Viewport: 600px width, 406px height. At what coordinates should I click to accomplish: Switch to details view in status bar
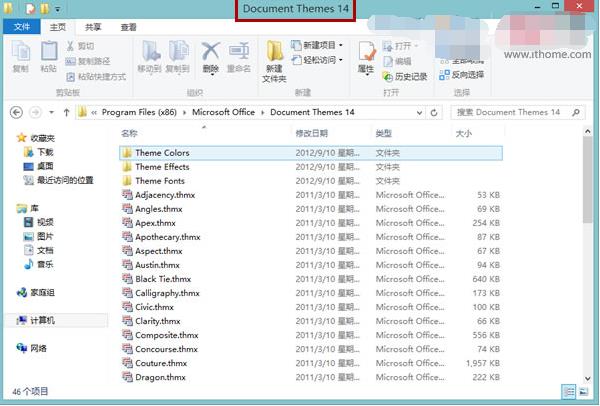click(x=569, y=391)
